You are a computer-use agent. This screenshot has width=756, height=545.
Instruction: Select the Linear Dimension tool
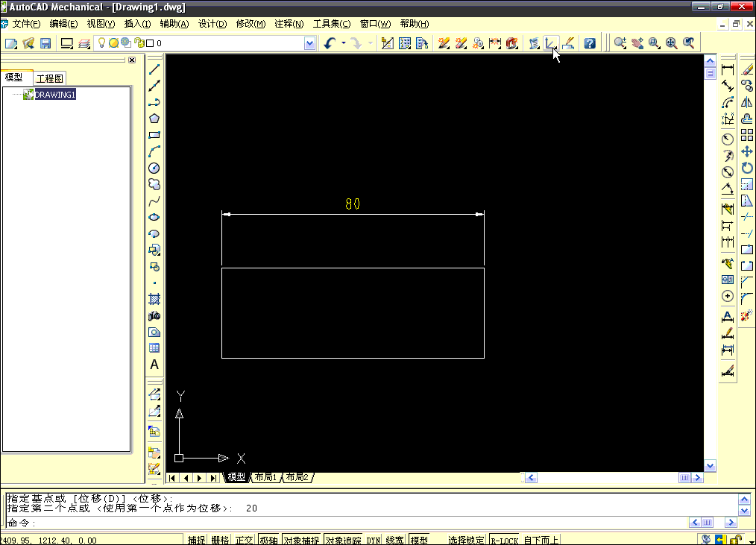(x=728, y=70)
